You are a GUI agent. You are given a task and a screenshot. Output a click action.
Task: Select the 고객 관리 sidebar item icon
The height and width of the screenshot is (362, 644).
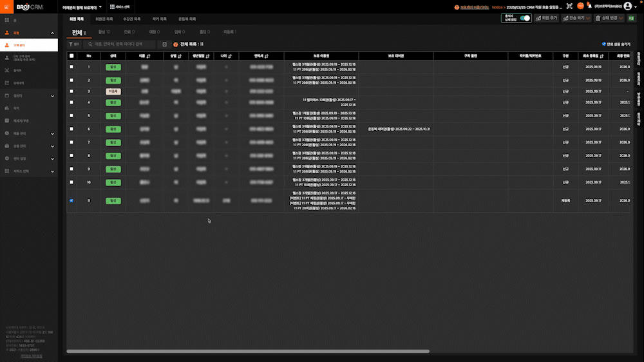click(x=6, y=45)
